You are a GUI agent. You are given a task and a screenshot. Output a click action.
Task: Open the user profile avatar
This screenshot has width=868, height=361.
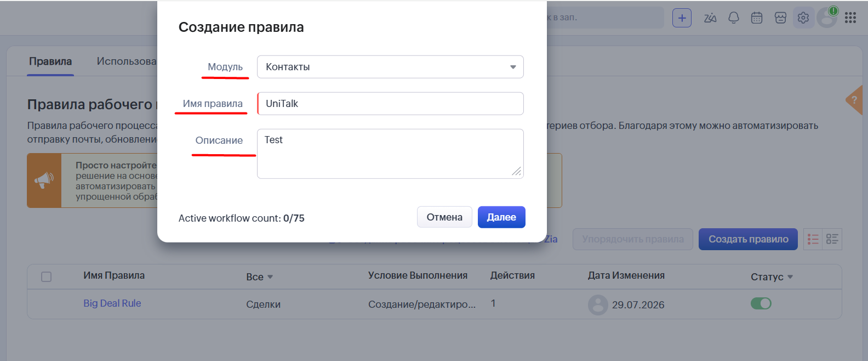[827, 18]
